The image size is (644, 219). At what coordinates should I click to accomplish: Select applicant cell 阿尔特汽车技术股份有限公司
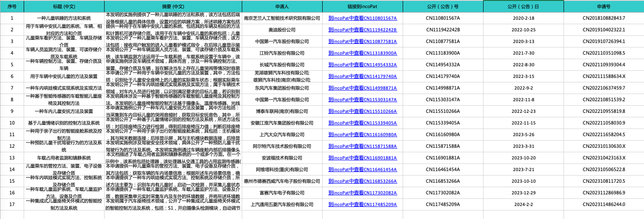tap(282, 146)
